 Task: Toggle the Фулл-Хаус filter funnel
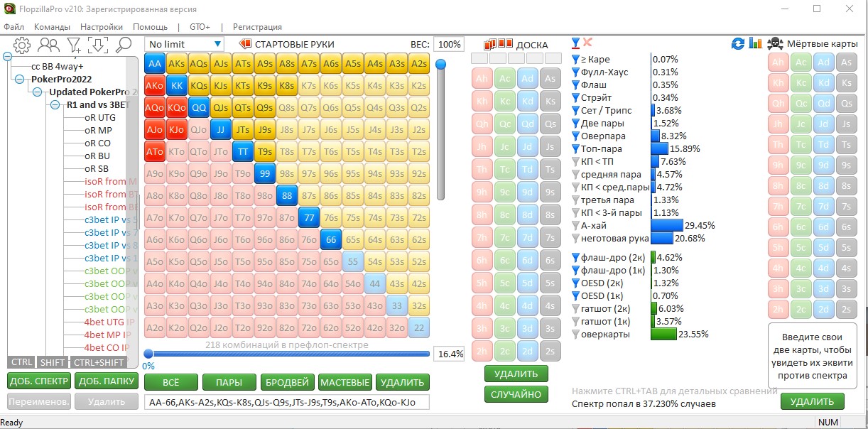[576, 72]
